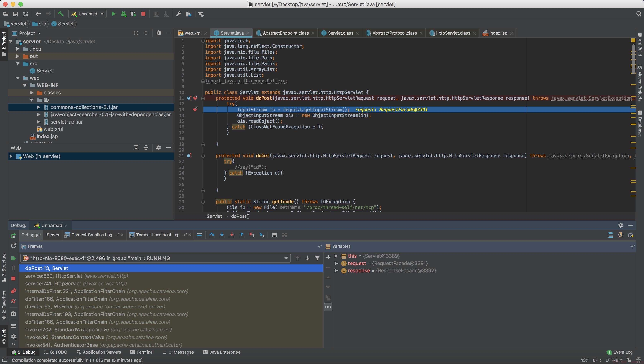Open Java Enterprise tool window
644x364 pixels.
point(222,352)
